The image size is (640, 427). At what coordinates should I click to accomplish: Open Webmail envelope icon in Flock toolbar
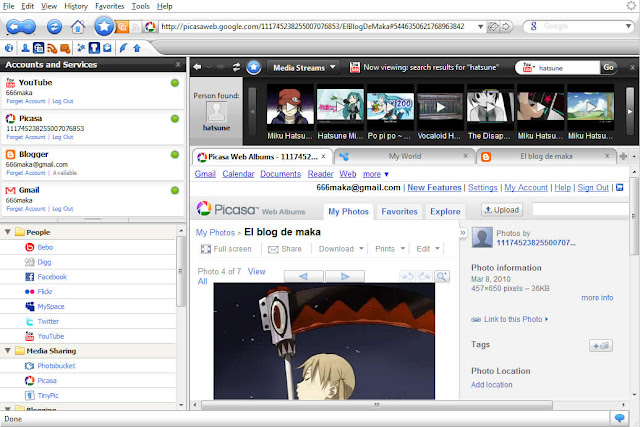point(65,49)
